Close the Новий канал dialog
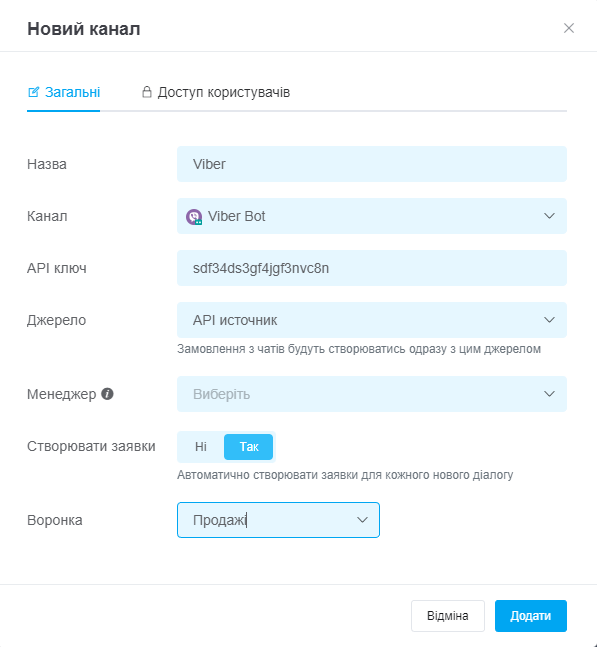The image size is (597, 647). (x=569, y=28)
